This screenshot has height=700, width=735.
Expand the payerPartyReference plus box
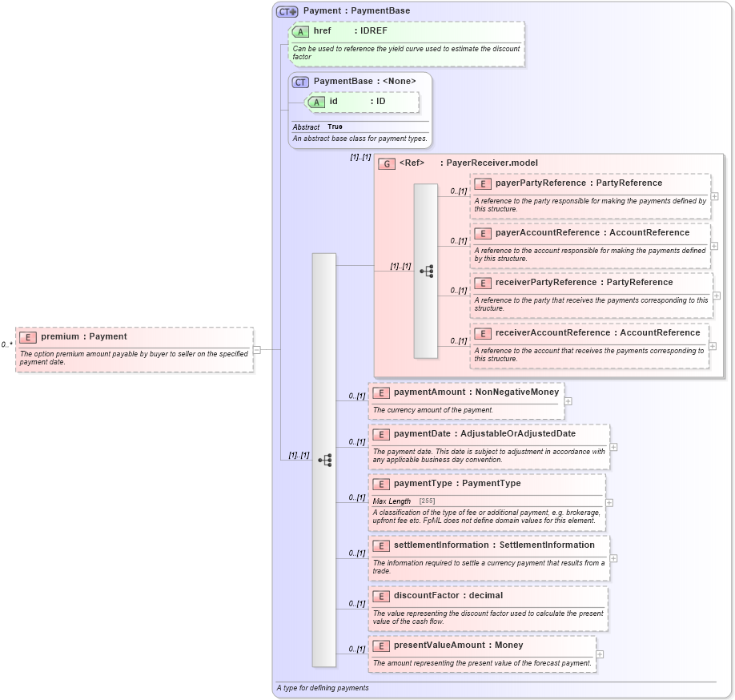[x=714, y=196]
